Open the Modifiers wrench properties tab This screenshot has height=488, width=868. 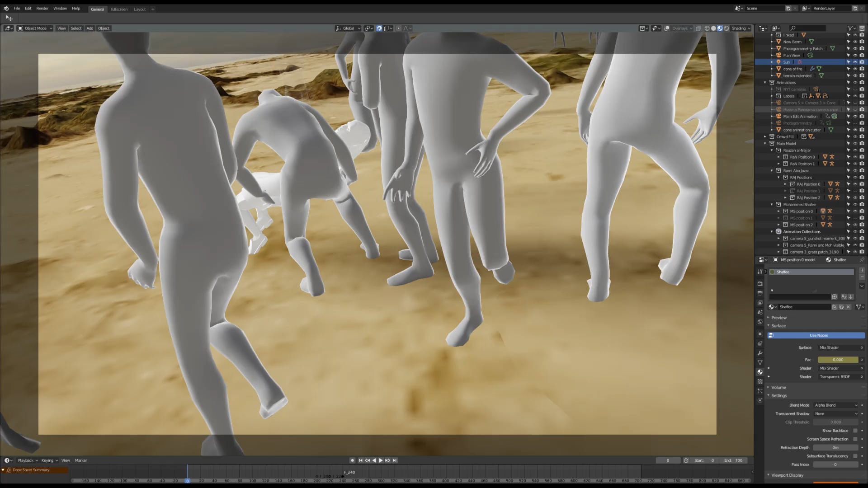[760, 353]
